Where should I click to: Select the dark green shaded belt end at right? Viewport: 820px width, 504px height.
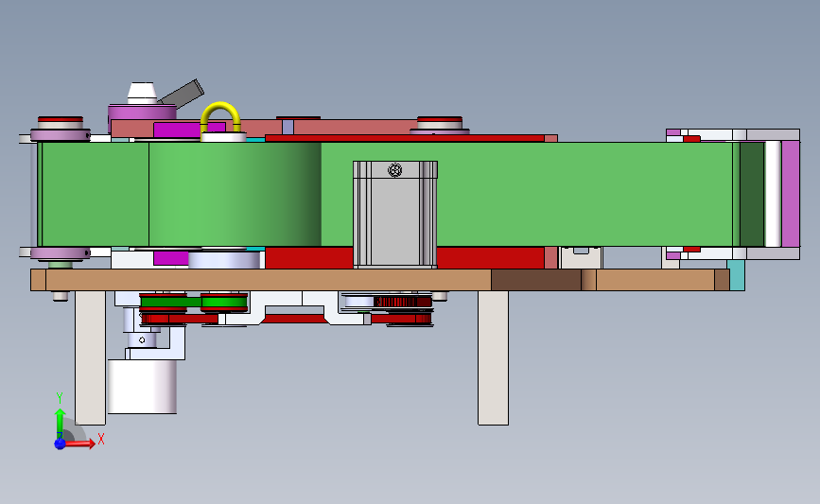(x=752, y=194)
